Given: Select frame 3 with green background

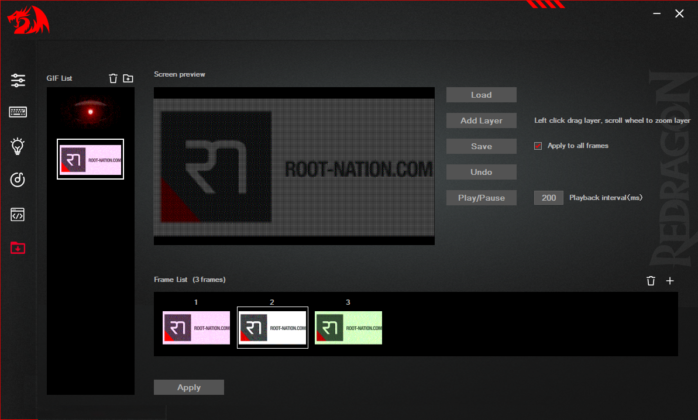Looking at the screenshot, I should click(349, 328).
